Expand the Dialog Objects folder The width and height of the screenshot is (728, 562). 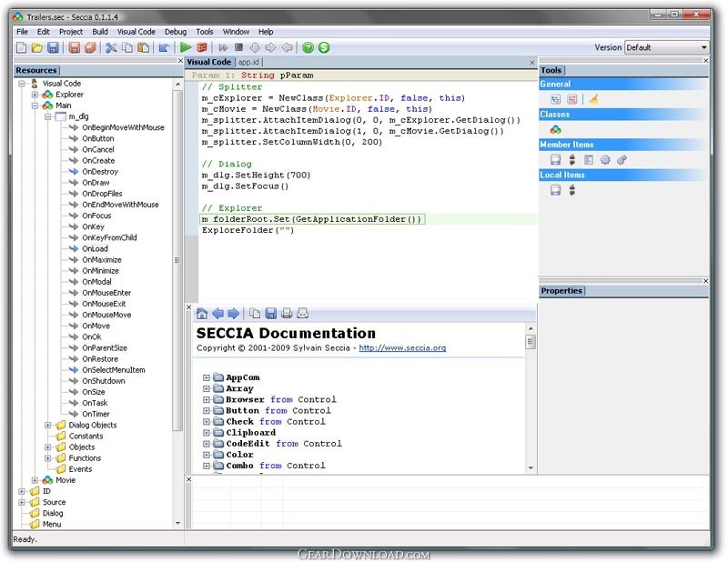pos(48,425)
